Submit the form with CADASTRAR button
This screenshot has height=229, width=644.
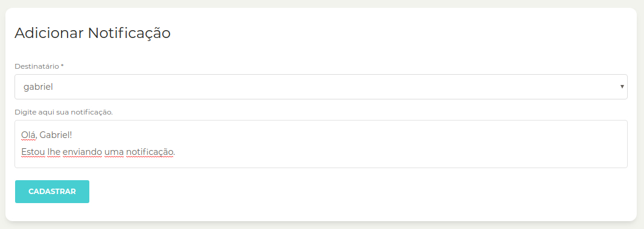[52, 192]
